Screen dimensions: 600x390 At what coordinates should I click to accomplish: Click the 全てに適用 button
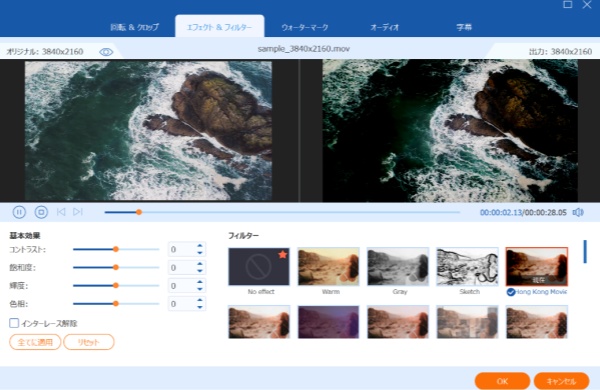pos(35,342)
